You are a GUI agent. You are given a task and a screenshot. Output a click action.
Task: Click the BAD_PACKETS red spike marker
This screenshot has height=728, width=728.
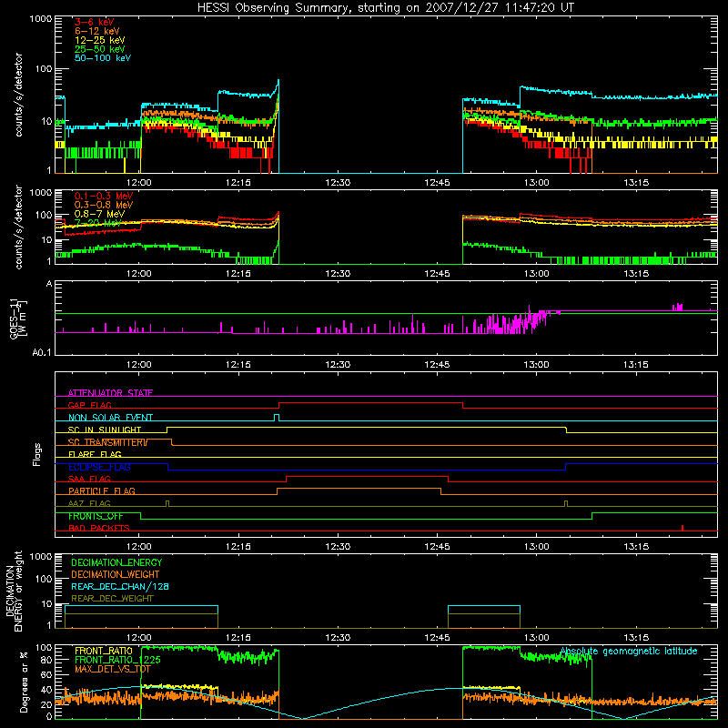pyautogui.click(x=682, y=528)
